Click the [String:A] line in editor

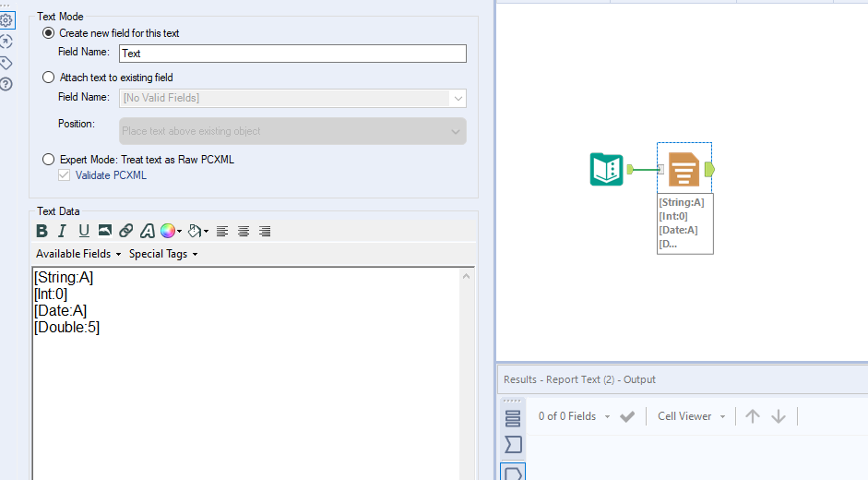tap(63, 277)
